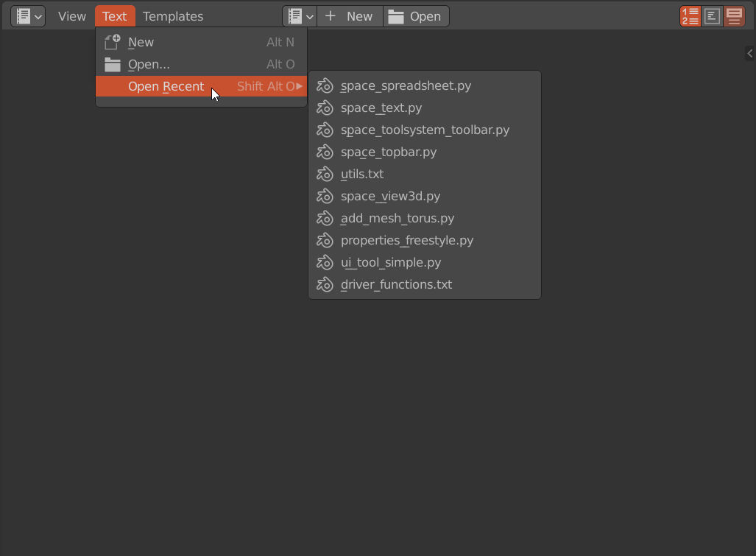
Task: Click the new-file icon in Text menu
Action: click(x=113, y=42)
